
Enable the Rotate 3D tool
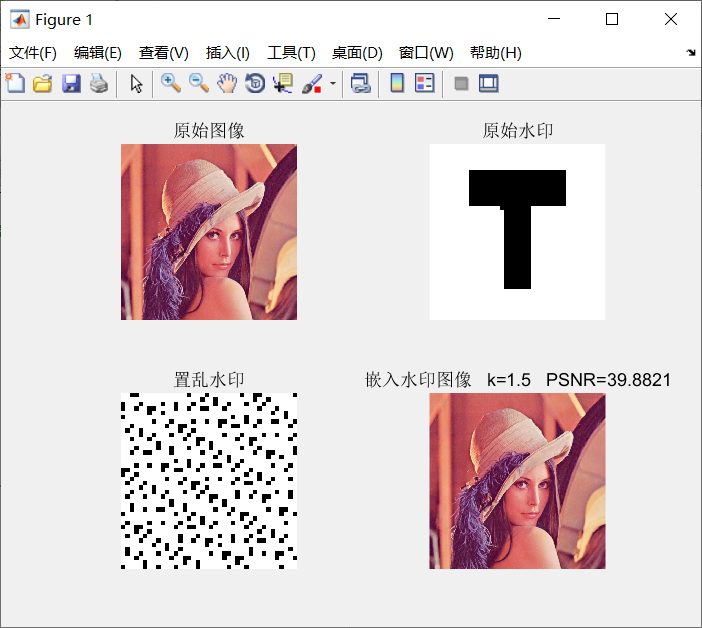click(255, 83)
